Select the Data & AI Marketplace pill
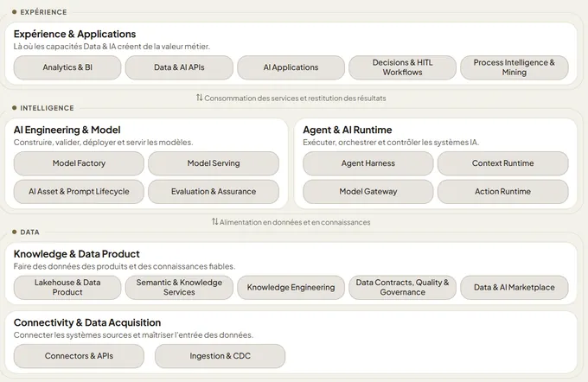The height and width of the screenshot is (382, 588). 514,287
